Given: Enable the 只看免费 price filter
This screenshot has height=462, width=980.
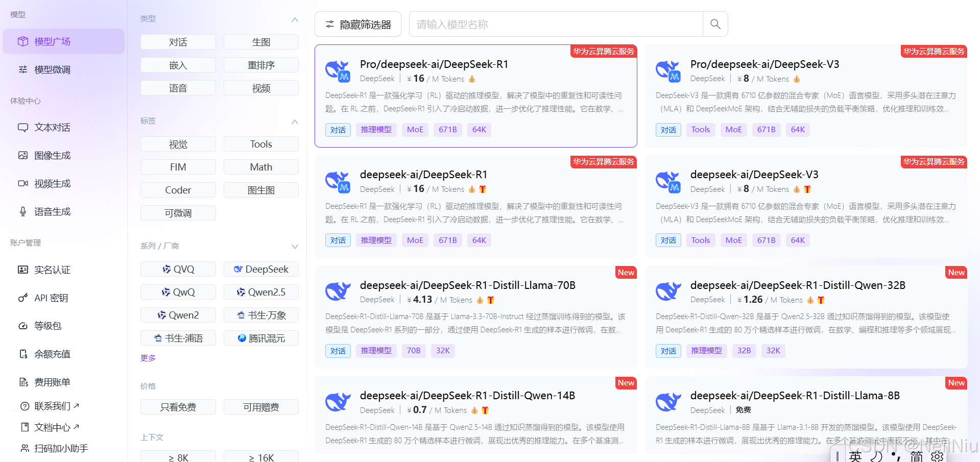Looking at the screenshot, I should pyautogui.click(x=178, y=407).
